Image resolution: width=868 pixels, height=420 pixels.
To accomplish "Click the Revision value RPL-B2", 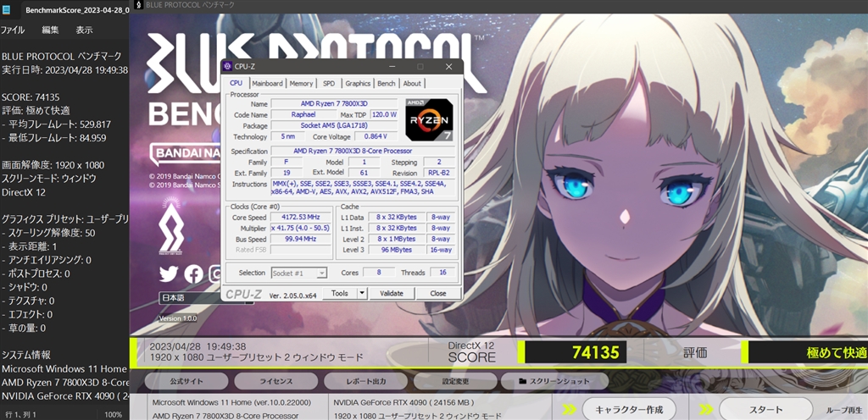I will [439, 173].
